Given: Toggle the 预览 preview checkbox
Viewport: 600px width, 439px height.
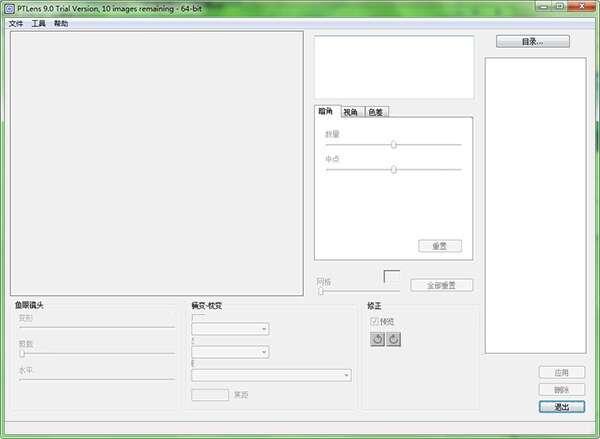Looking at the screenshot, I should (374, 321).
